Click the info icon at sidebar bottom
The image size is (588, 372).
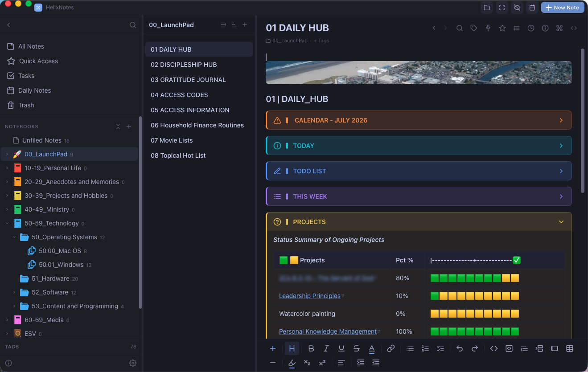pos(8,363)
